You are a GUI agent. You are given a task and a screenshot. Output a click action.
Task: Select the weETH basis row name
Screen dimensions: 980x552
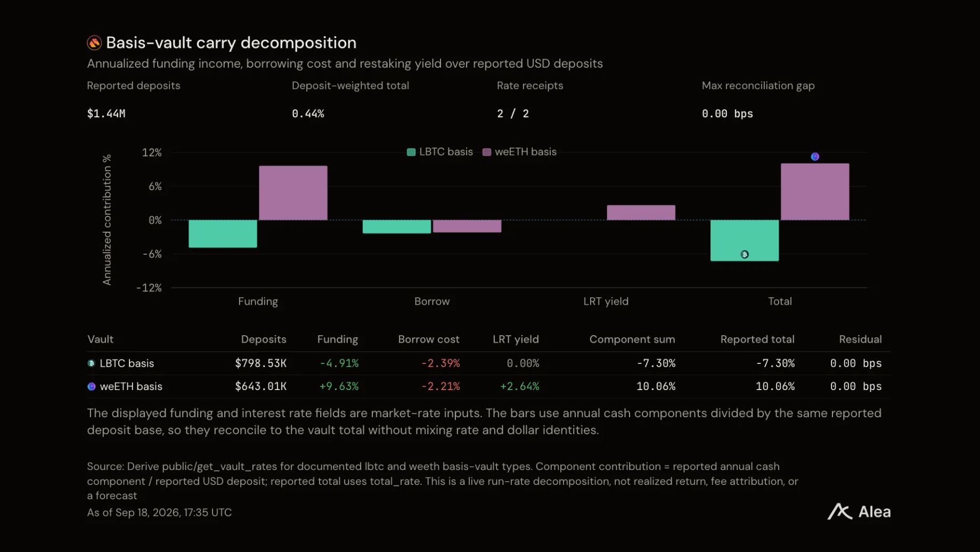(131, 386)
